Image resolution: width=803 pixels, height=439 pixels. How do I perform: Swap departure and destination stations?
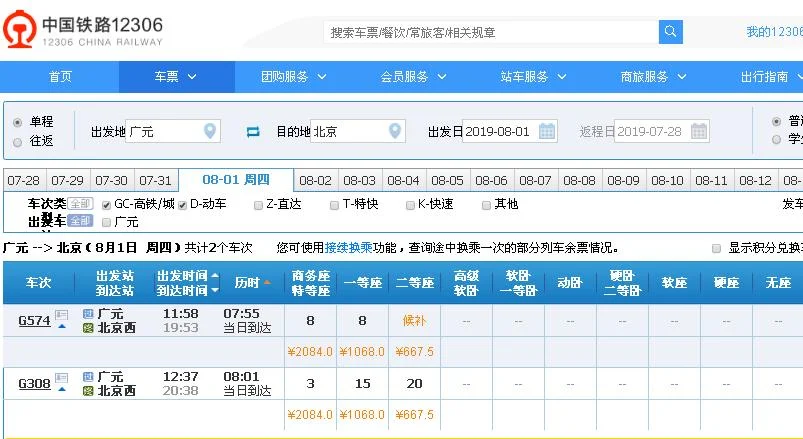tap(253, 132)
